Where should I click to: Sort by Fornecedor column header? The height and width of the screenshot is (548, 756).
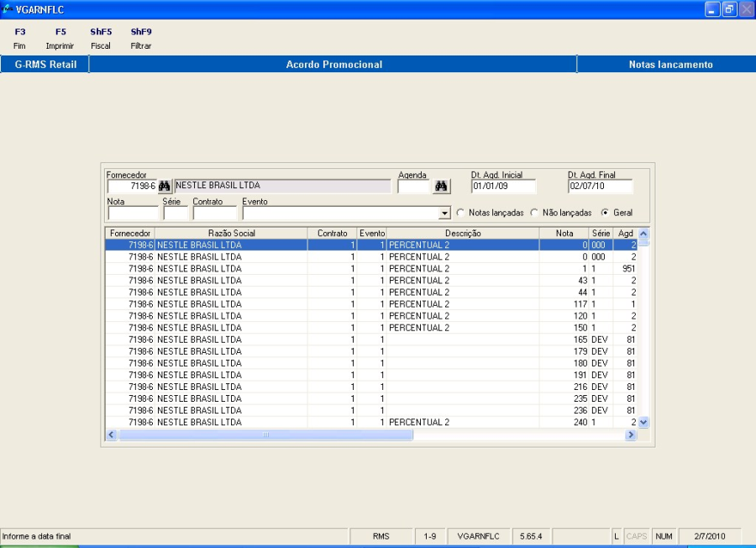(x=130, y=234)
